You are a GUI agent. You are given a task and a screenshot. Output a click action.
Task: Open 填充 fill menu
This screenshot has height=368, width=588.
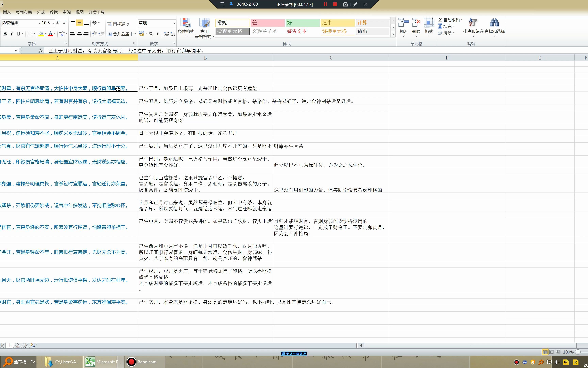(x=446, y=26)
